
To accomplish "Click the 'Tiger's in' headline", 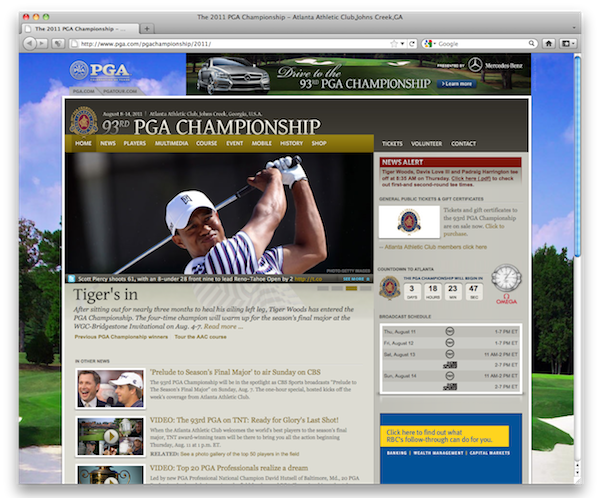I will [x=105, y=295].
